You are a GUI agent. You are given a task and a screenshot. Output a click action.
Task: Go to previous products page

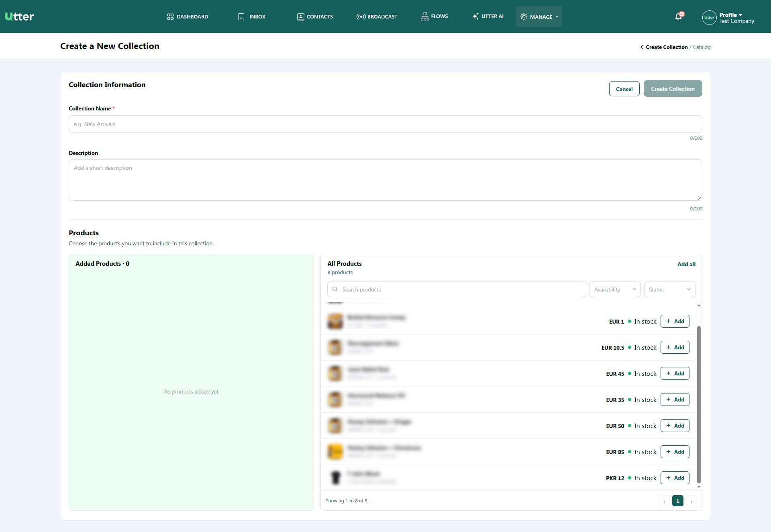[664, 501]
